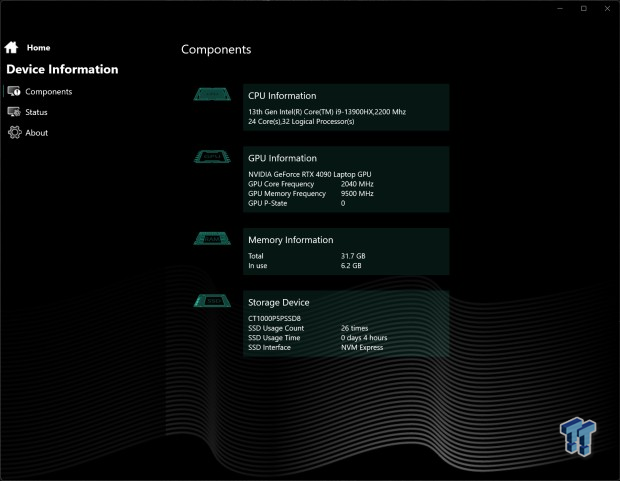Click the 31.7 GB value

[353, 256]
